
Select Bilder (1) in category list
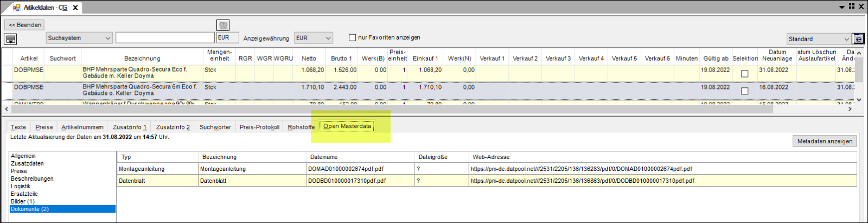[23, 201]
